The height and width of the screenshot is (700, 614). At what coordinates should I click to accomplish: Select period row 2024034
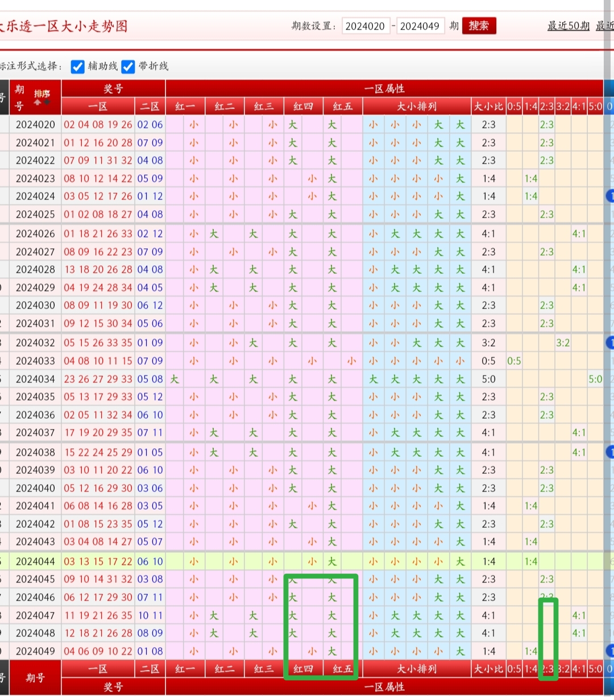[x=35, y=379]
